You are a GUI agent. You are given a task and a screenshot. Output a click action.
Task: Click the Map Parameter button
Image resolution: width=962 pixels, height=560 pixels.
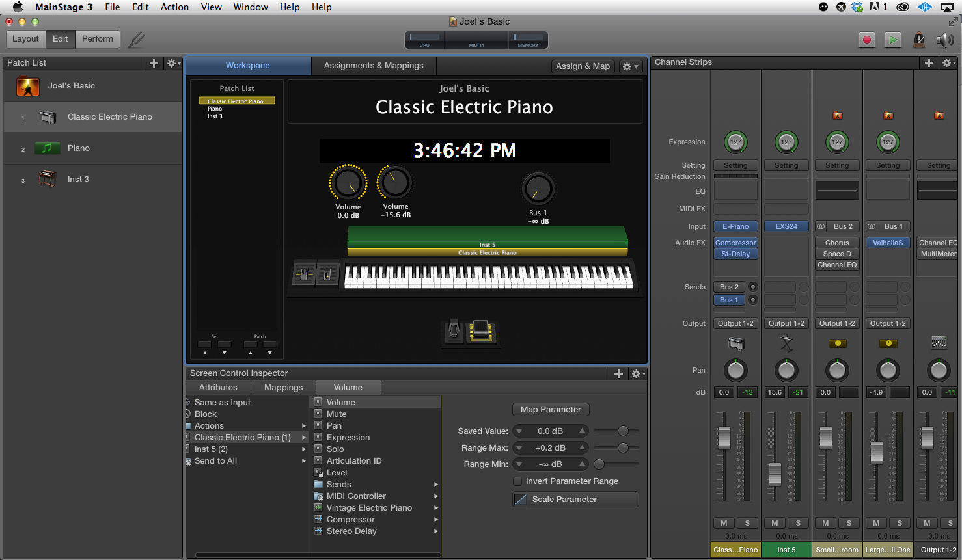coord(551,410)
